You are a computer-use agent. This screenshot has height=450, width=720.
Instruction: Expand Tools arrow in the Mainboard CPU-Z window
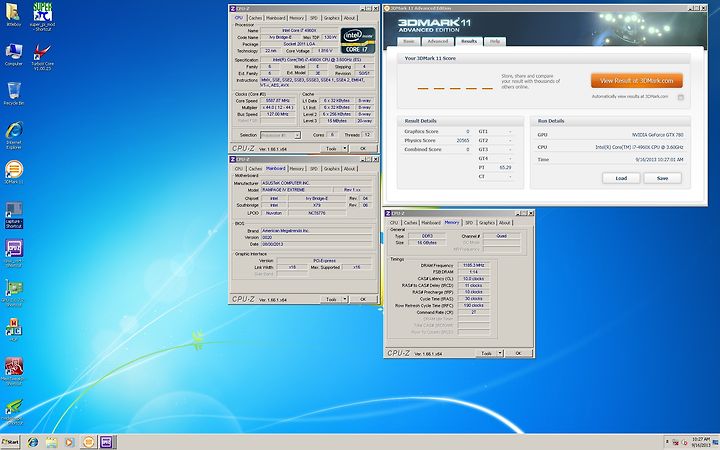coord(345,299)
